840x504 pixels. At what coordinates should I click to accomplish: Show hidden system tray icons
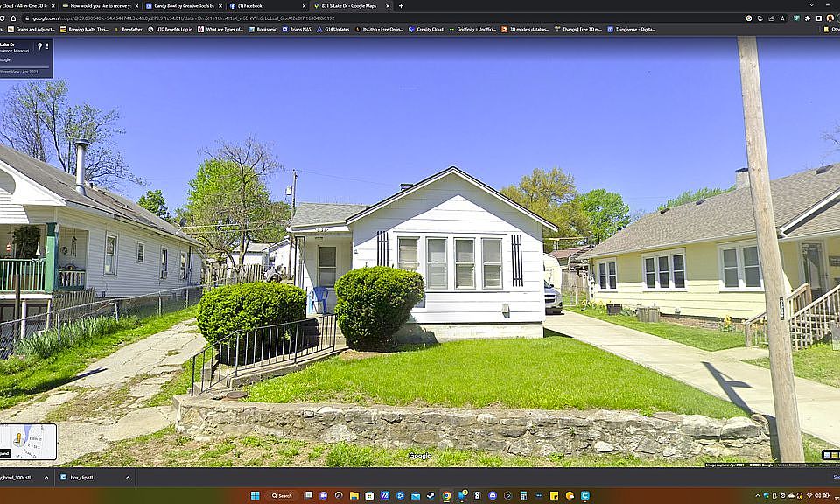click(x=758, y=496)
